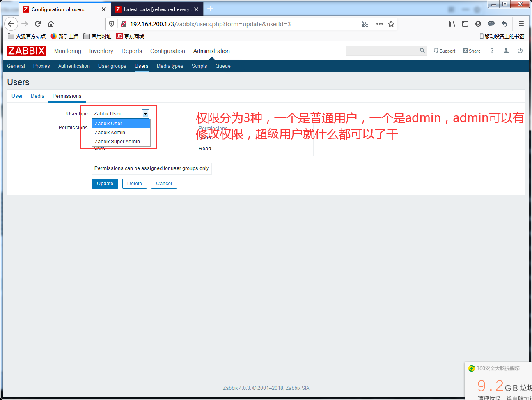This screenshot has width=532, height=400.
Task: Open the Firefox hamburger menu
Action: tap(521, 24)
